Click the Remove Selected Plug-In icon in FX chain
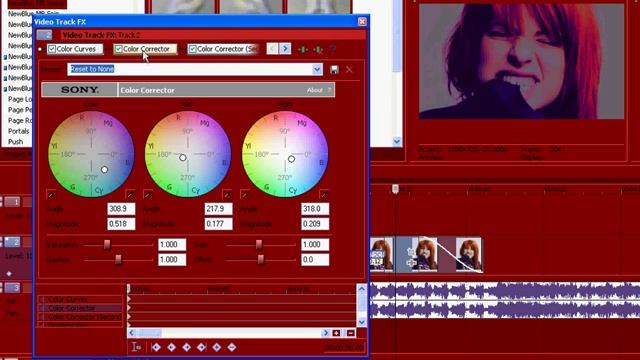Viewport: 640px width, 360px height. 318,49
